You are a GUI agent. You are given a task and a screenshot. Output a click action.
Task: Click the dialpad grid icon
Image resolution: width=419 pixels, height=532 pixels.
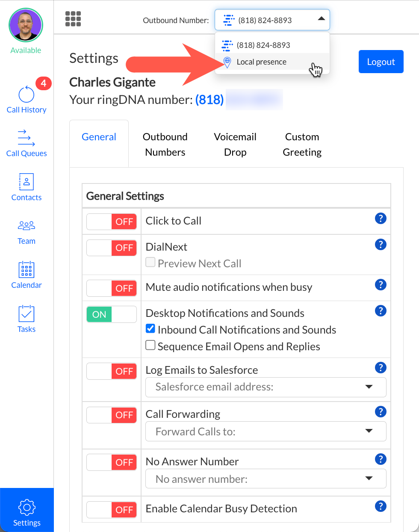pyautogui.click(x=73, y=19)
